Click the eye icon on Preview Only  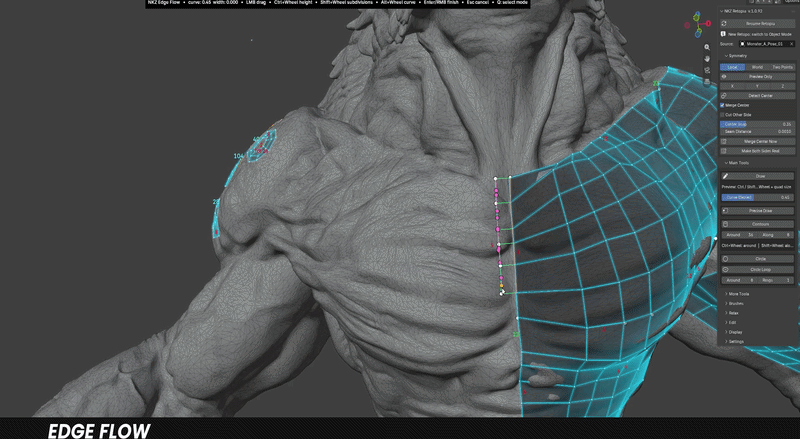pos(723,77)
